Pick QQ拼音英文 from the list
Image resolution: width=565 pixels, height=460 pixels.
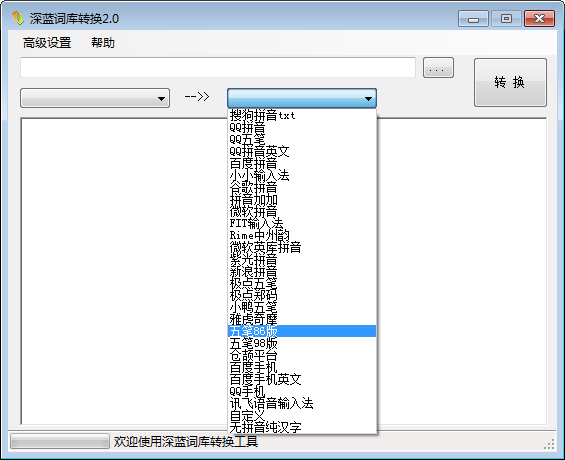pyautogui.click(x=302, y=151)
